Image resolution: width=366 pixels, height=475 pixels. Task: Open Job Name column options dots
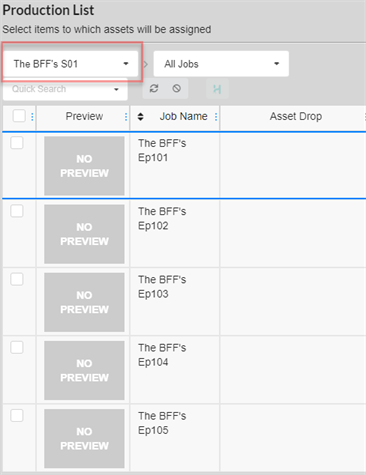pos(216,116)
